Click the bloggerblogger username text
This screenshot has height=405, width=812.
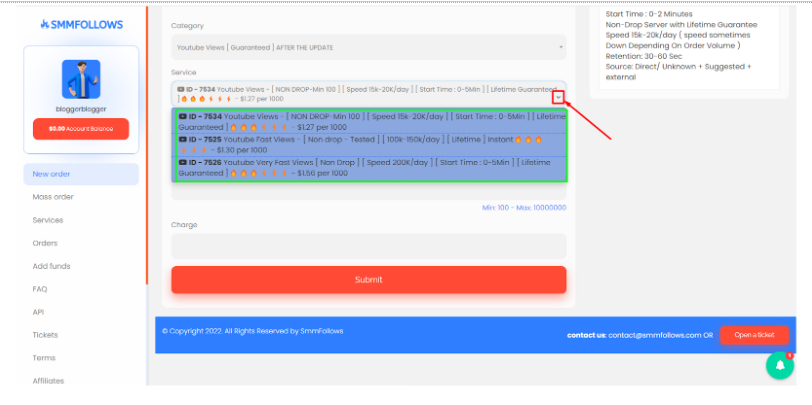click(81, 109)
